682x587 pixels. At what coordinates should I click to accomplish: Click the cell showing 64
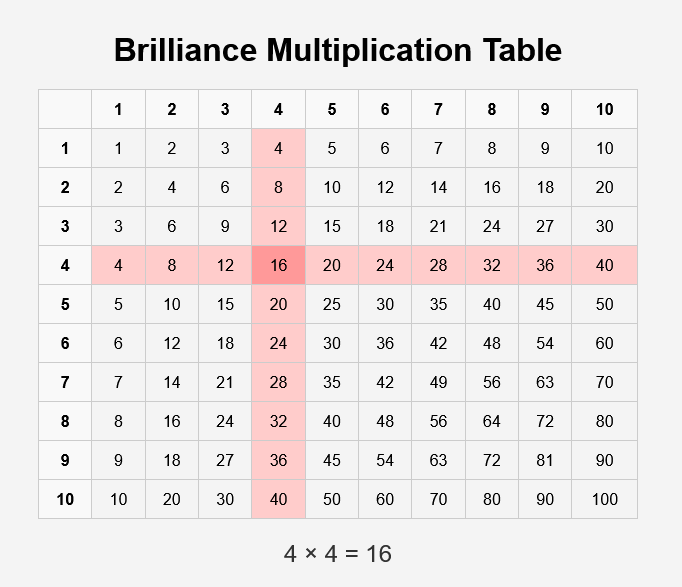coord(491,421)
